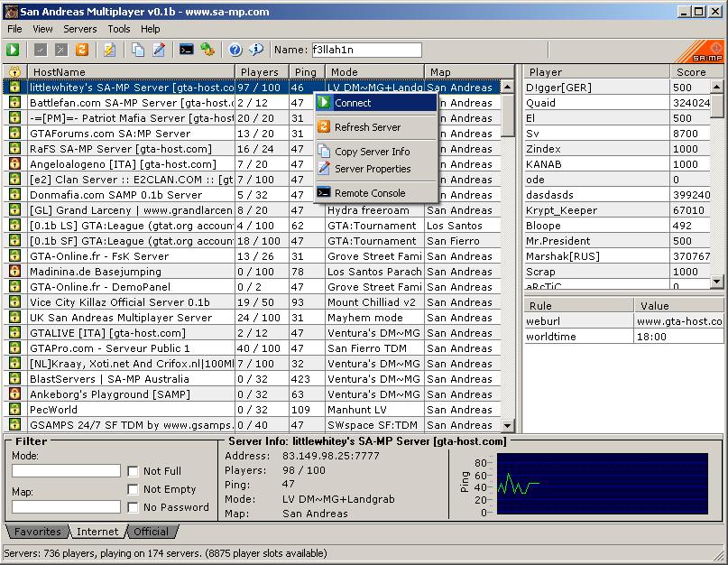Open the Servers menu

(79, 29)
